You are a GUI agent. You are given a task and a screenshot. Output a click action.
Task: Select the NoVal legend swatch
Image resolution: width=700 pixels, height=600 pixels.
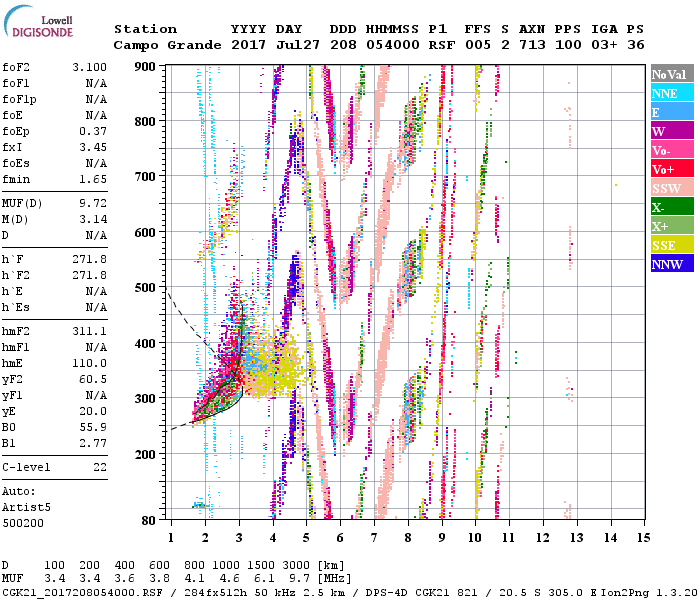click(x=671, y=74)
